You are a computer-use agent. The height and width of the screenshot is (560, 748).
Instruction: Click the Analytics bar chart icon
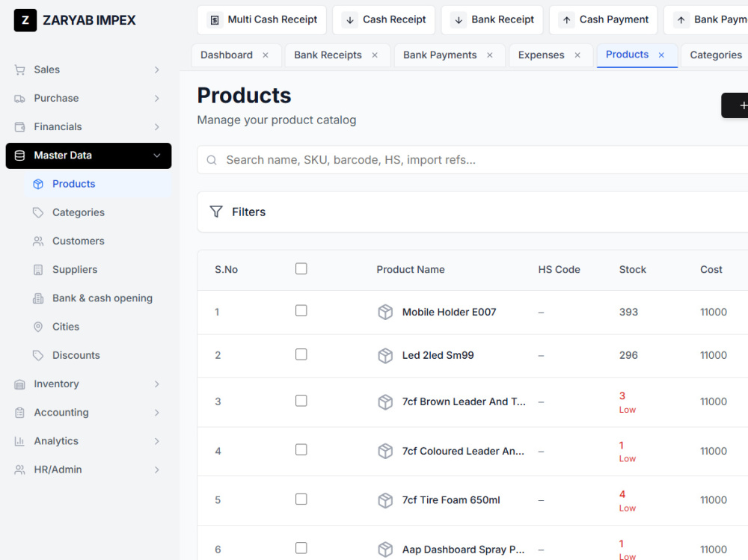[19, 441]
